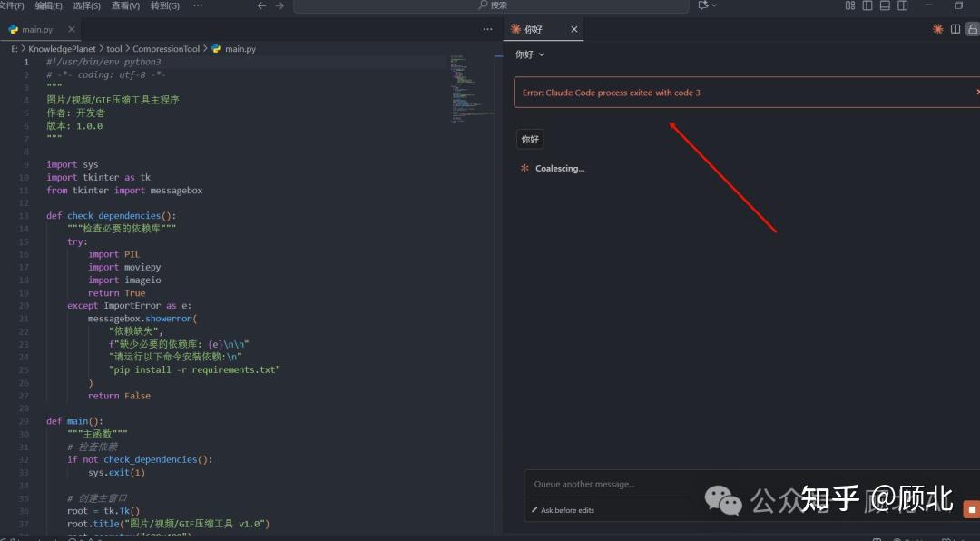The height and width of the screenshot is (541, 980).
Task: Click the 搜索 command search box
Action: [491, 5]
